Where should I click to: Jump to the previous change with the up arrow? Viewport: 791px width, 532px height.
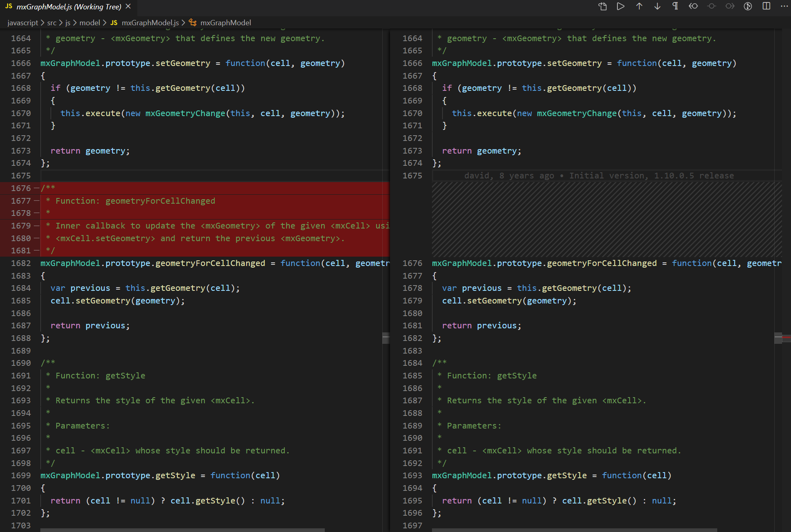tap(639, 6)
